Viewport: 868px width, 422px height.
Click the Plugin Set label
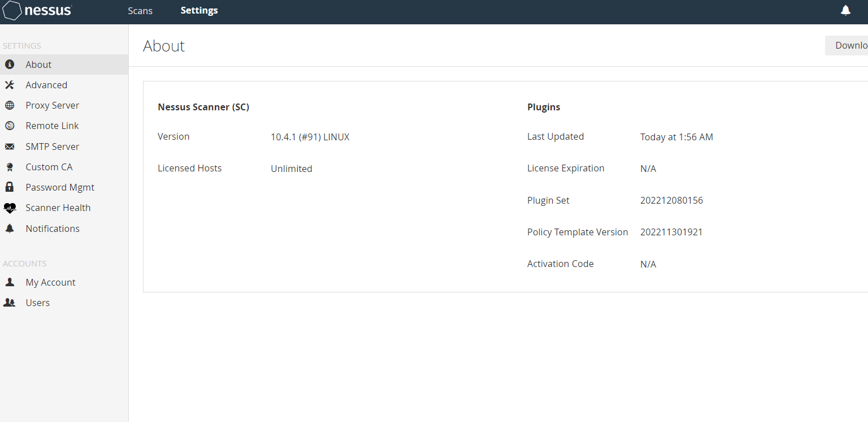pyautogui.click(x=548, y=200)
